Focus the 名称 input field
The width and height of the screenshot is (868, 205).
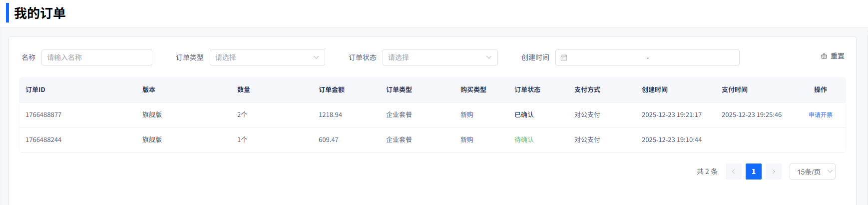pyautogui.click(x=97, y=57)
